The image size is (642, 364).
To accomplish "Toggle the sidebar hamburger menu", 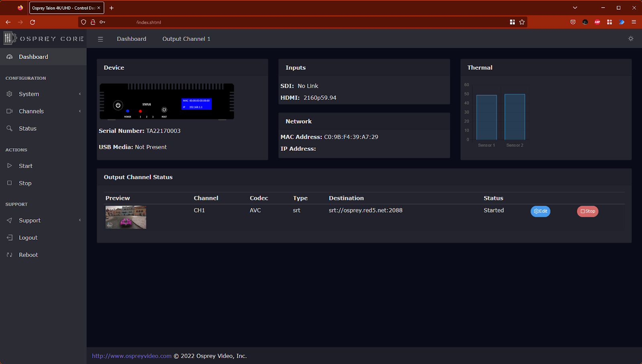I will pyautogui.click(x=100, y=39).
